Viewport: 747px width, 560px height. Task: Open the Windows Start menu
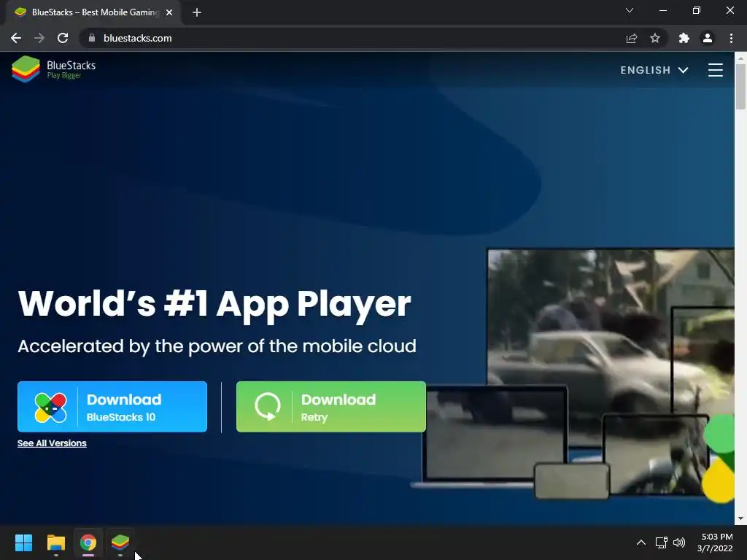pyautogui.click(x=23, y=542)
